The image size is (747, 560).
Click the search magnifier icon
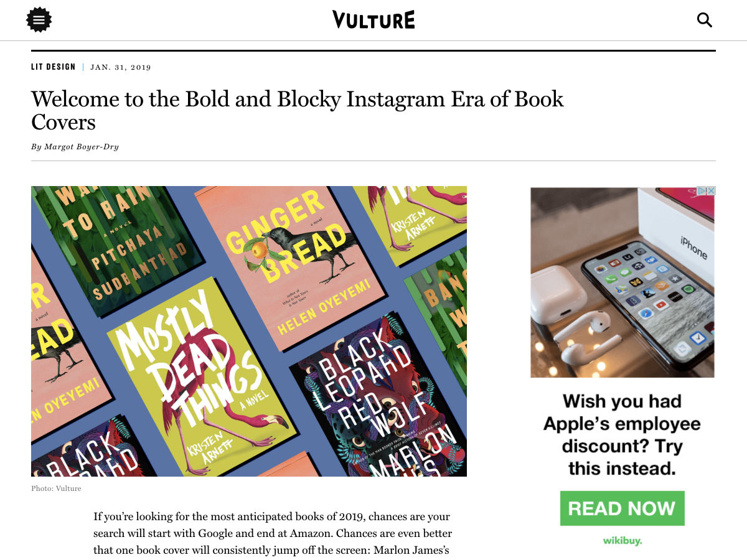click(704, 20)
